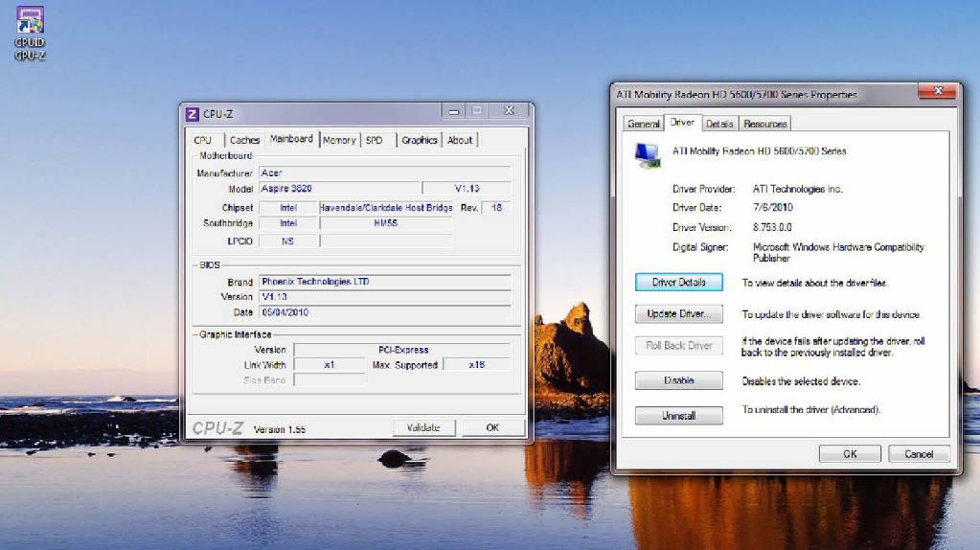Switch to the CPU tab in CPU-Z
980x550 pixels.
(202, 140)
